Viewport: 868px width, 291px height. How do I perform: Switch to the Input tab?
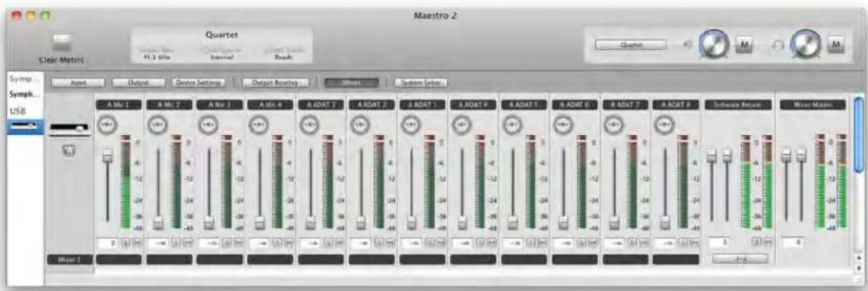tap(78, 83)
